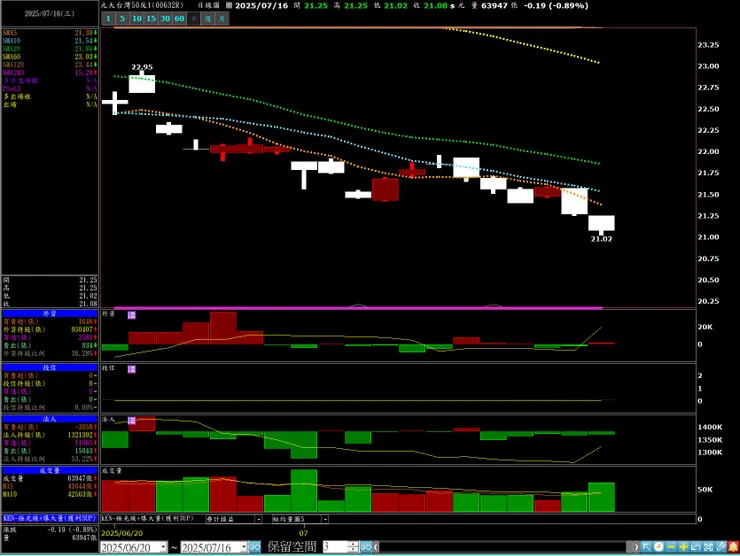Click the SMA5 indicator row
The height and width of the screenshot is (556, 740).
click(50, 33)
